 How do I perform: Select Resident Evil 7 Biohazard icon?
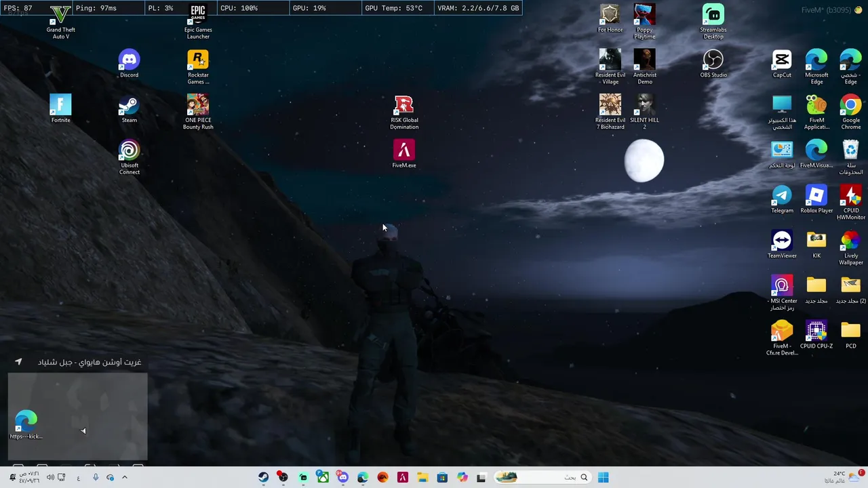point(610,112)
